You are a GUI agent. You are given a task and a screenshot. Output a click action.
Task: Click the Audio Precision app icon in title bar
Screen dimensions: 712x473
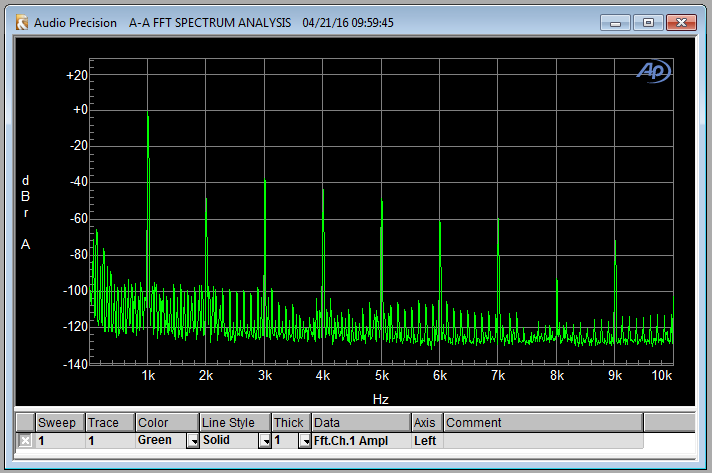tap(21, 22)
